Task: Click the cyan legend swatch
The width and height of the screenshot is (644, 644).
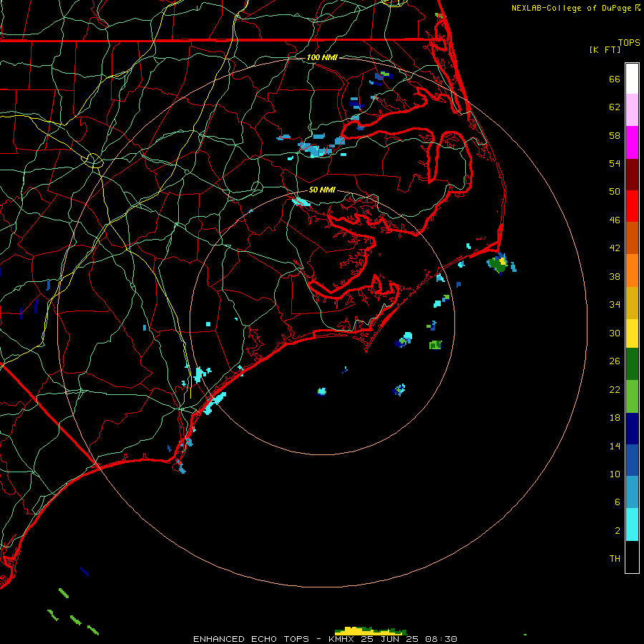Action: 632,525
